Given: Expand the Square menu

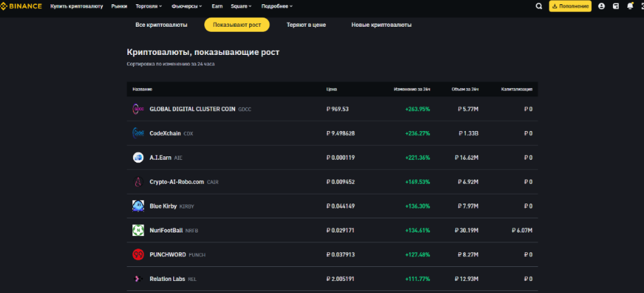Looking at the screenshot, I should click(x=241, y=6).
